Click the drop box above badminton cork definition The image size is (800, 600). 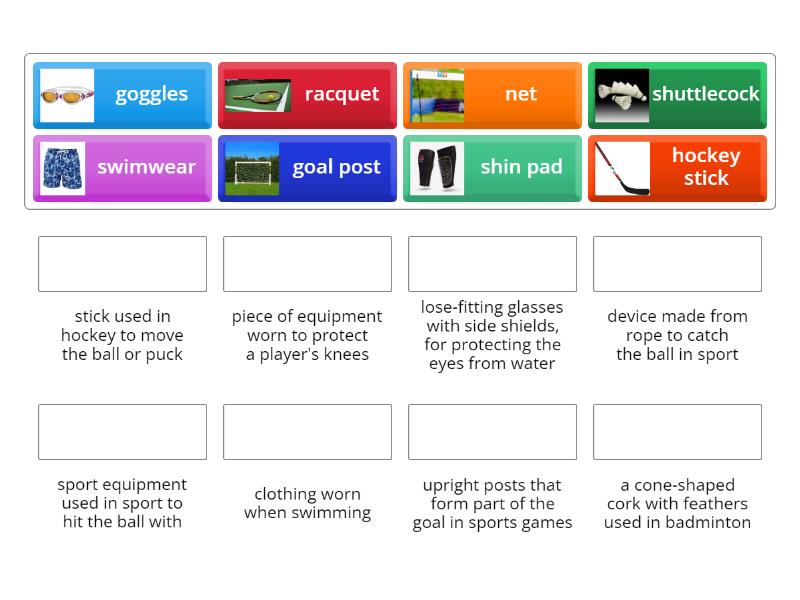tap(677, 432)
